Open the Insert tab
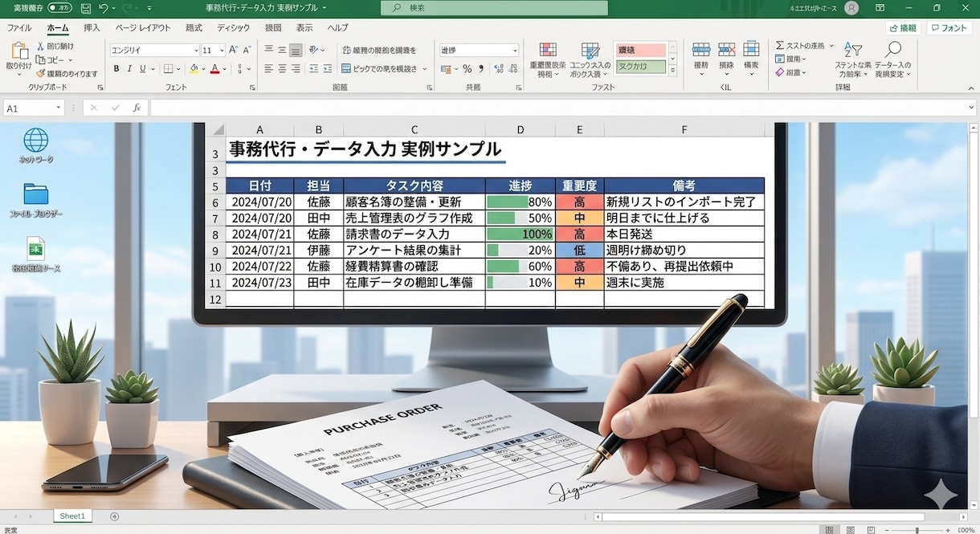The width and height of the screenshot is (980, 534). [x=92, y=27]
